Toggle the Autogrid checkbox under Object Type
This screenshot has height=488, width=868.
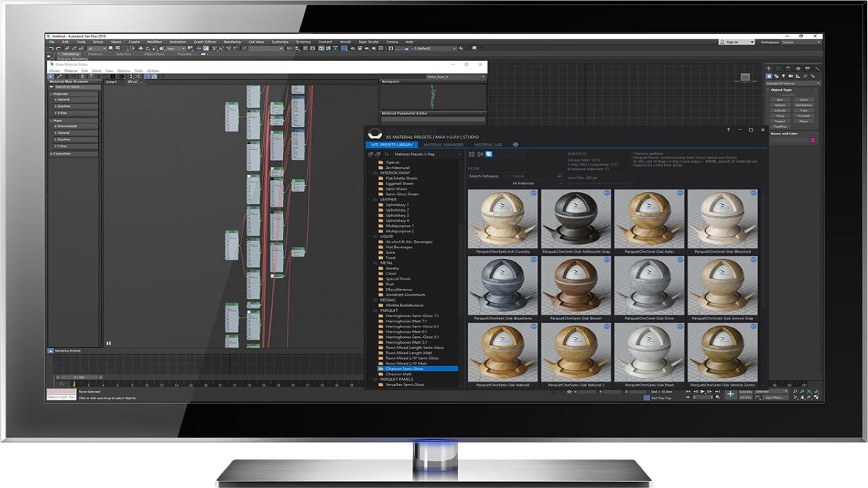[780, 95]
